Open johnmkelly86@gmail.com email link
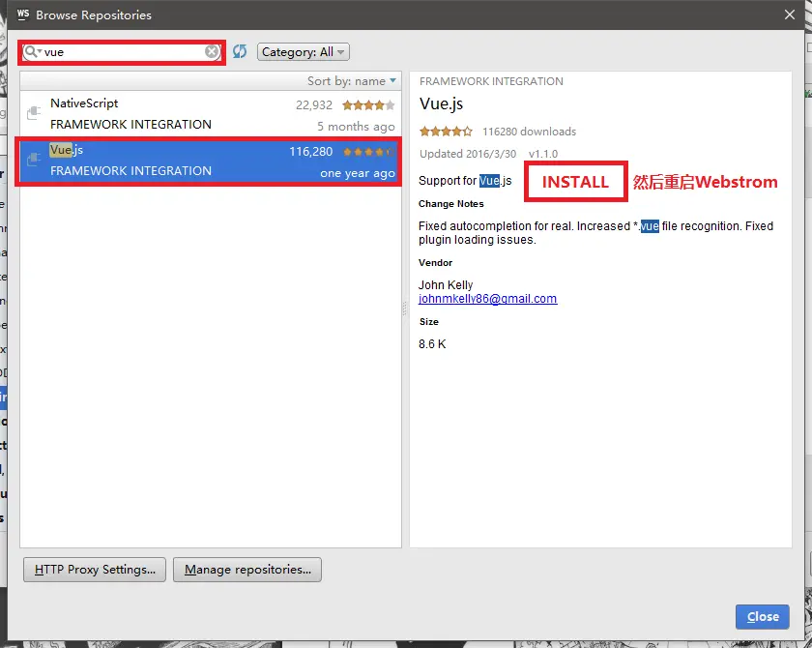The width and height of the screenshot is (812, 648). [488, 299]
